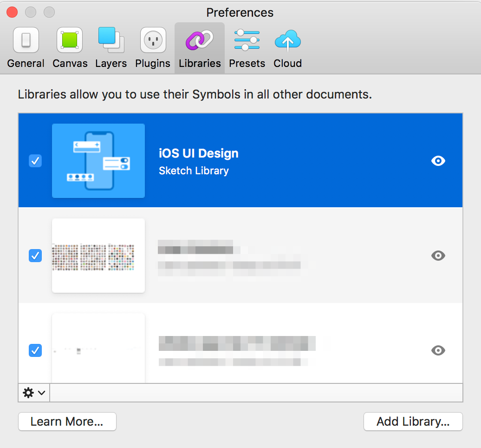
Task: Close the Preferences window
Action: tap(13, 12)
